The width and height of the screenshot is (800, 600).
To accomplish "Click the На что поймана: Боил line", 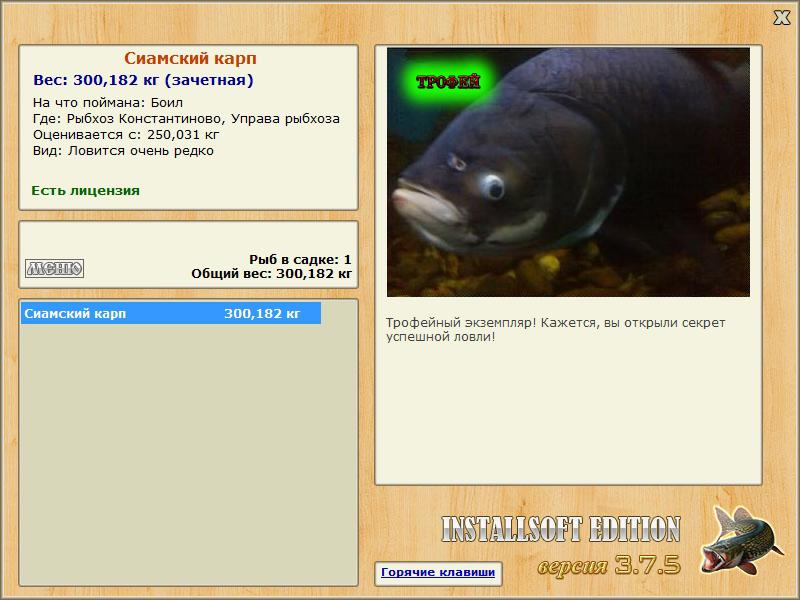I will pyautogui.click(x=108, y=103).
